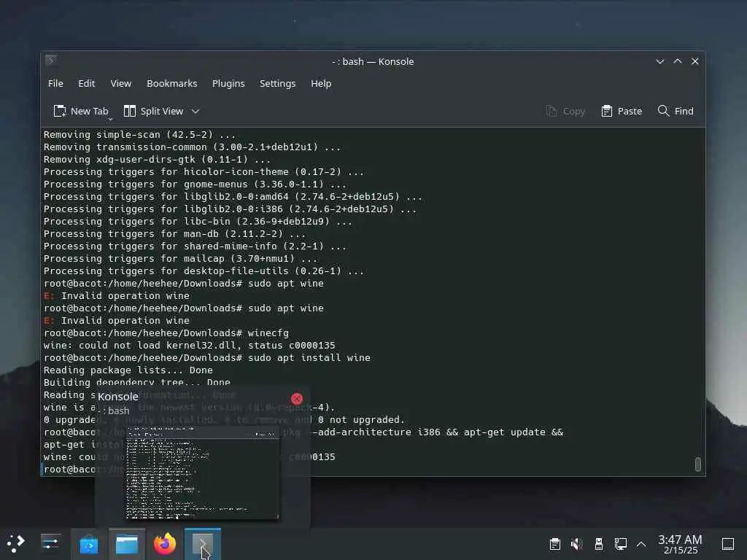
Task: Expand the Split View dropdown arrow
Action: [x=196, y=111]
